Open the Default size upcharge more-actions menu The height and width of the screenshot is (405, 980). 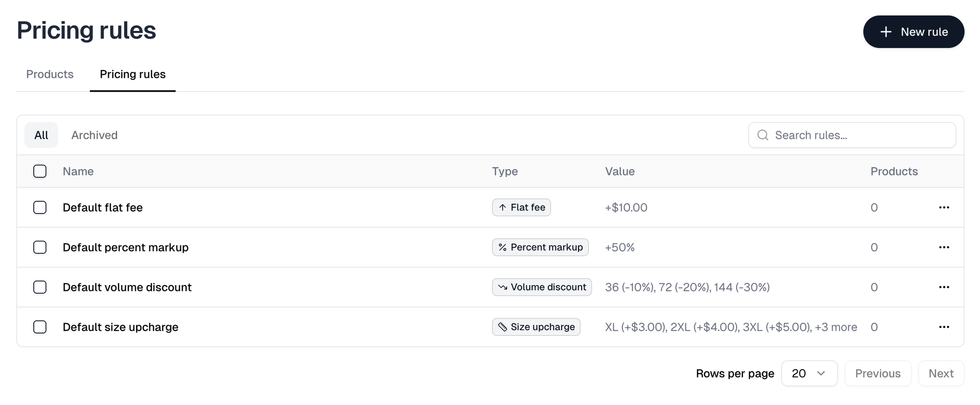[944, 327]
